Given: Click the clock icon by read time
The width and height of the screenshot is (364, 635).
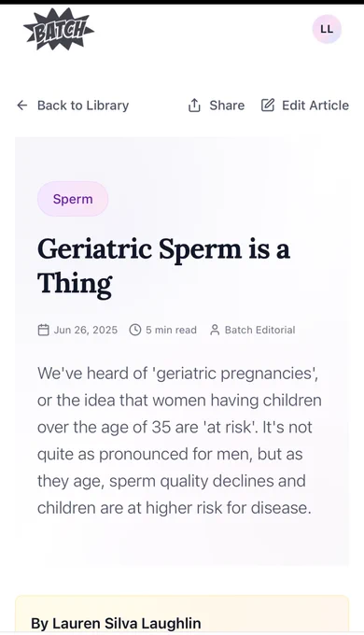Looking at the screenshot, I should (134, 330).
